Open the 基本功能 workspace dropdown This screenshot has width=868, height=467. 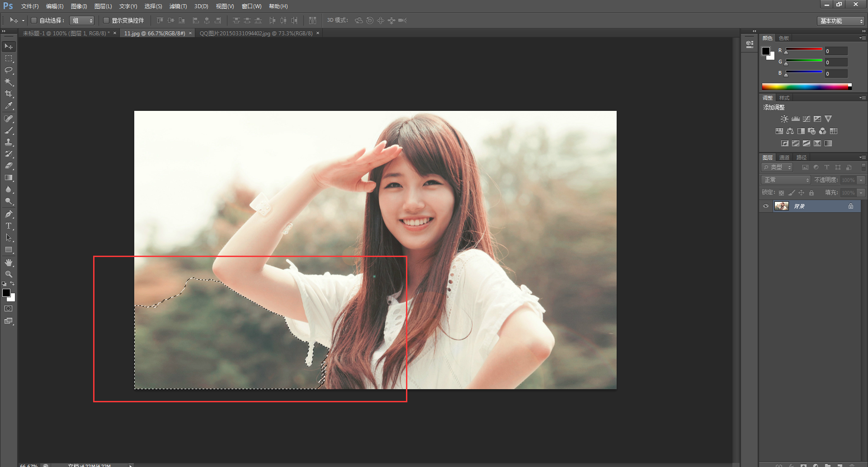tap(840, 21)
